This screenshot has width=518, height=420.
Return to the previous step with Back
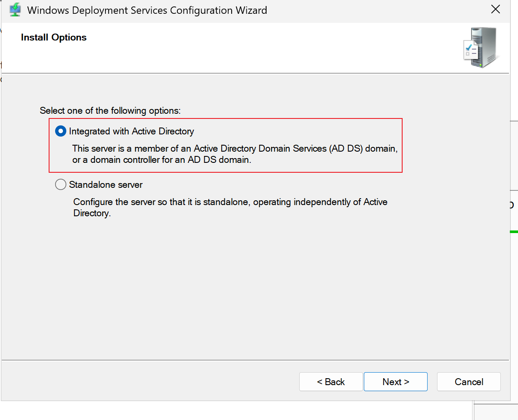point(331,382)
